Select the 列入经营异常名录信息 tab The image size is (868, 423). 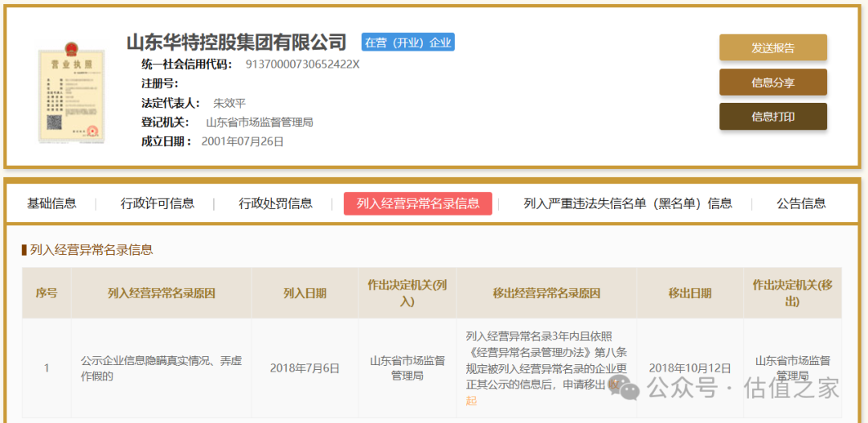pyautogui.click(x=418, y=203)
